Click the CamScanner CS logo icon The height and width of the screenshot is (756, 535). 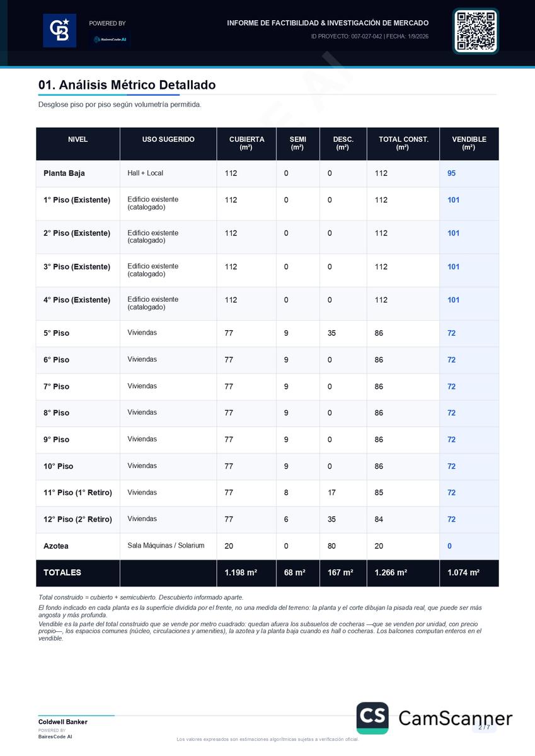(372, 718)
